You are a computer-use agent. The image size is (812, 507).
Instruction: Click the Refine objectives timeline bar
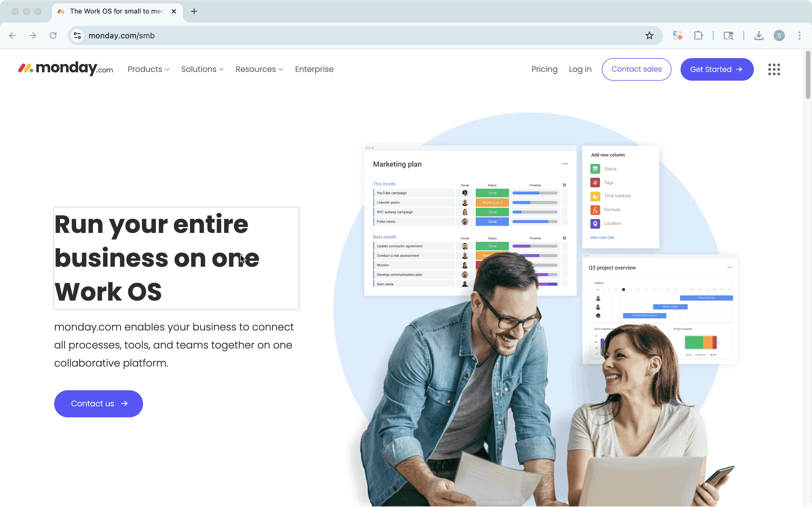coord(706,298)
